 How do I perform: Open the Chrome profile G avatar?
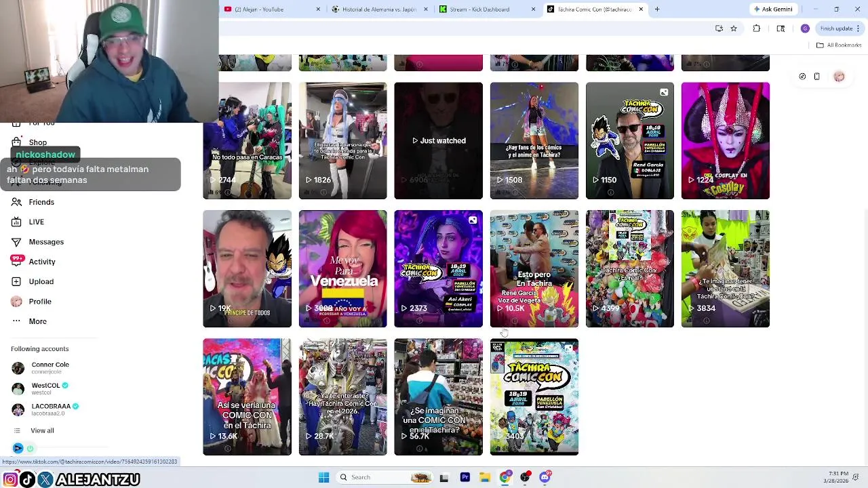point(805,28)
